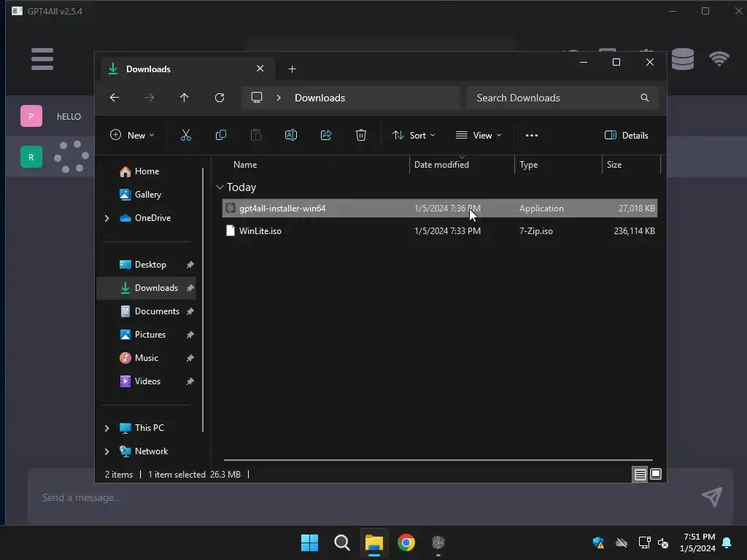Open the taskbar clock and date
This screenshot has width=747, height=560.
point(698,542)
